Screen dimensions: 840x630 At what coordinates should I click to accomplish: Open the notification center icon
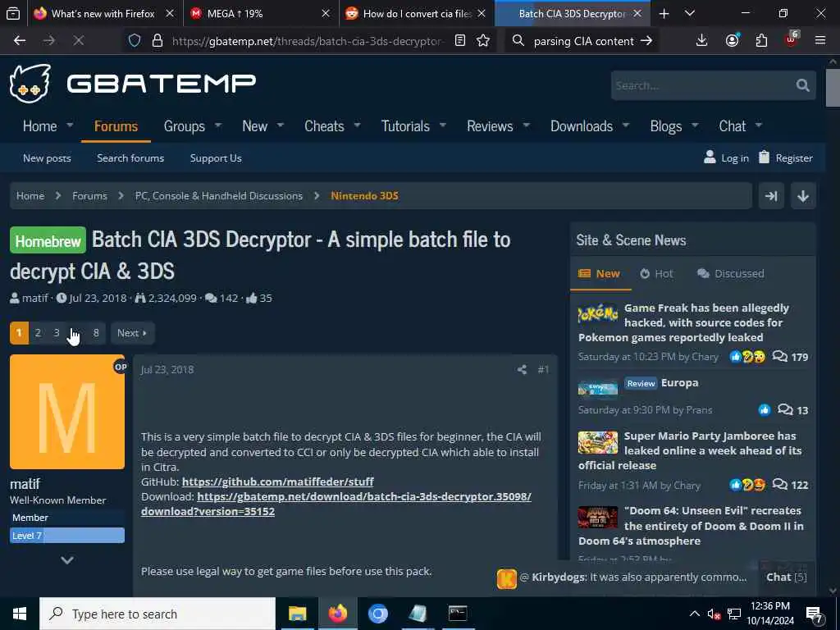(815, 614)
